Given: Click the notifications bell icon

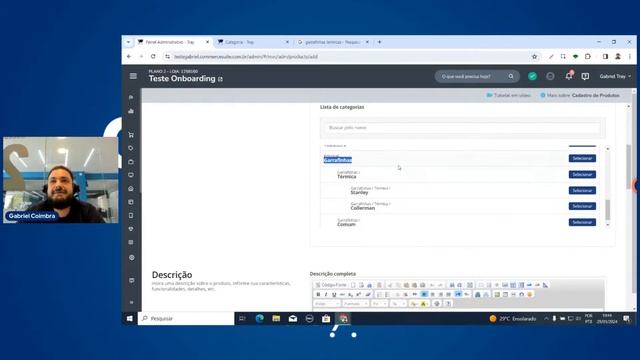Looking at the screenshot, I should click(x=569, y=76).
